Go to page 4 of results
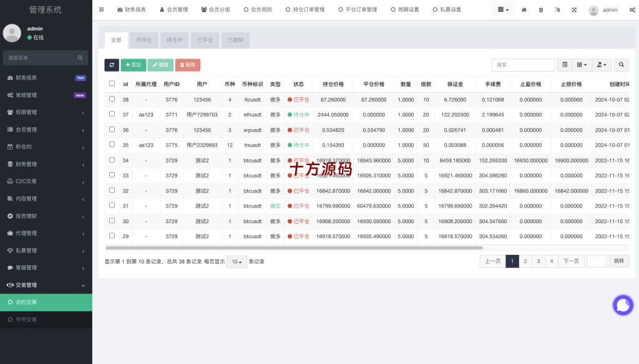Image resolution: width=639 pixels, height=364 pixels. coord(552,261)
